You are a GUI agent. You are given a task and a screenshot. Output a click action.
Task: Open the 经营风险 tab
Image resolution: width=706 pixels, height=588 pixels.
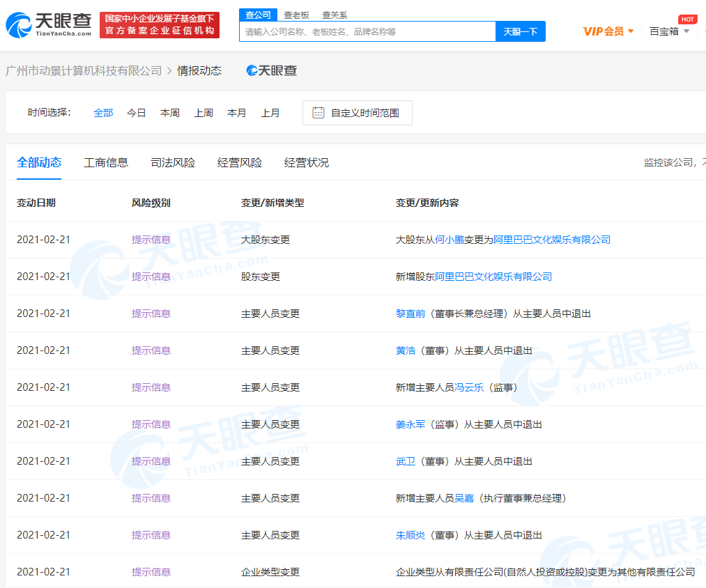click(240, 162)
